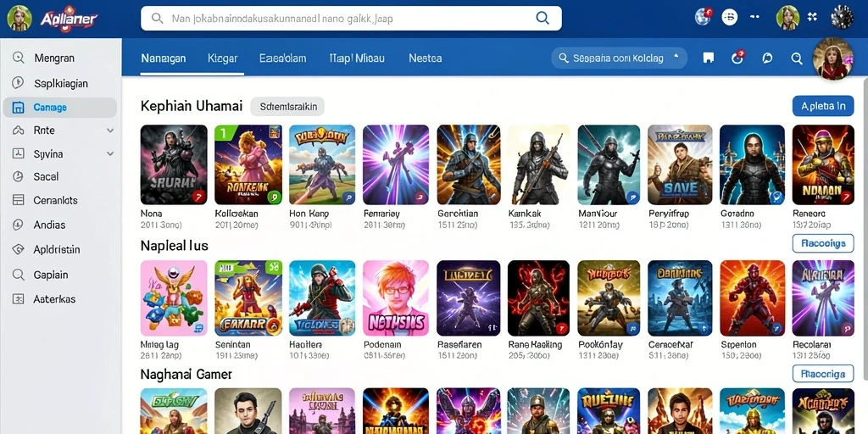The width and height of the screenshot is (868, 434).
Task: Open the Hon Kanp game thumbnail
Action: point(322,165)
